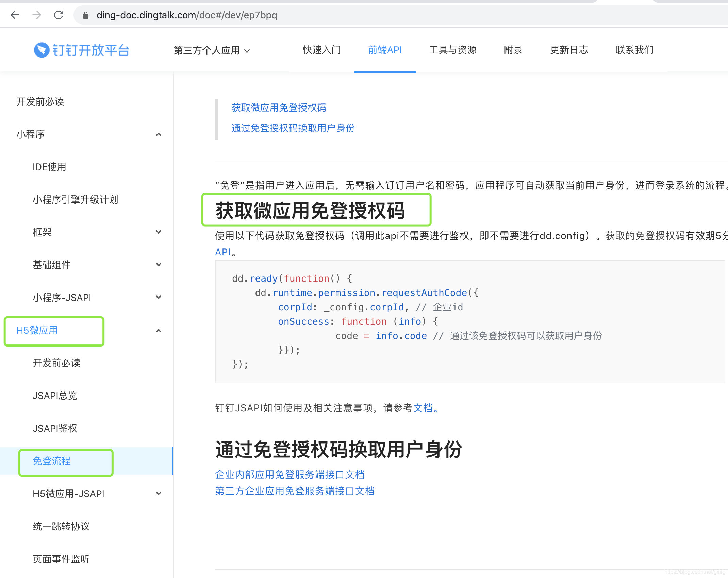Expand the H5微应用-JSAPI submenu

pos(158,494)
